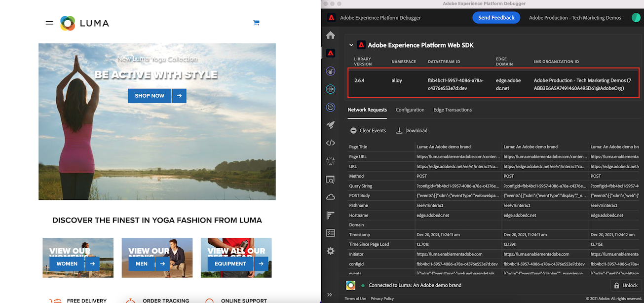Image resolution: width=644 pixels, height=303 pixels.
Task: Click the Unlock button
Action: [625, 285]
